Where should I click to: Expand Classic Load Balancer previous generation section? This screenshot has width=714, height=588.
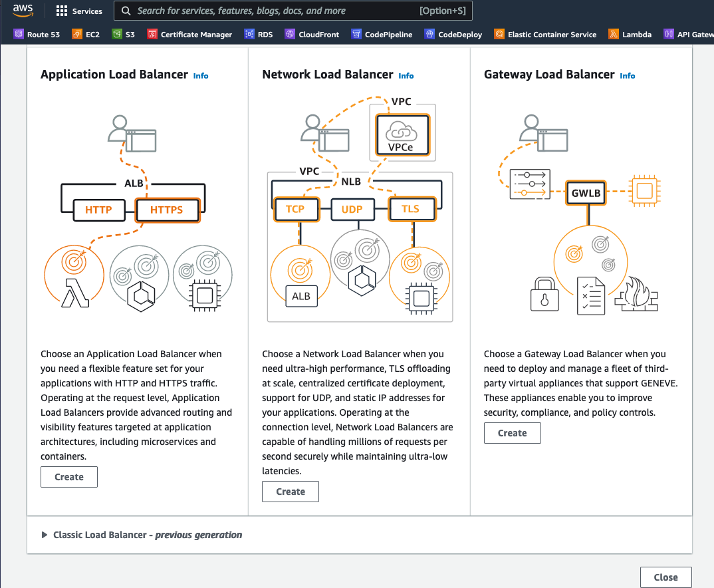click(142, 535)
